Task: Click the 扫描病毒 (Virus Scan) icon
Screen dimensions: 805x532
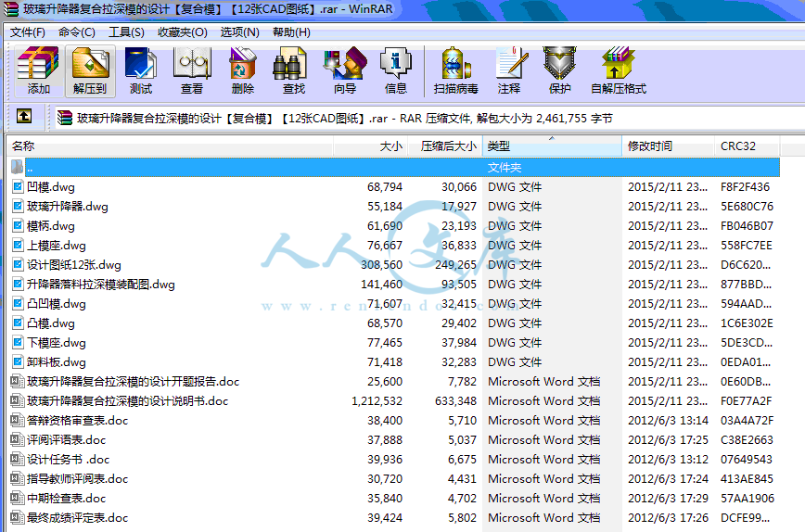Action: (x=455, y=70)
